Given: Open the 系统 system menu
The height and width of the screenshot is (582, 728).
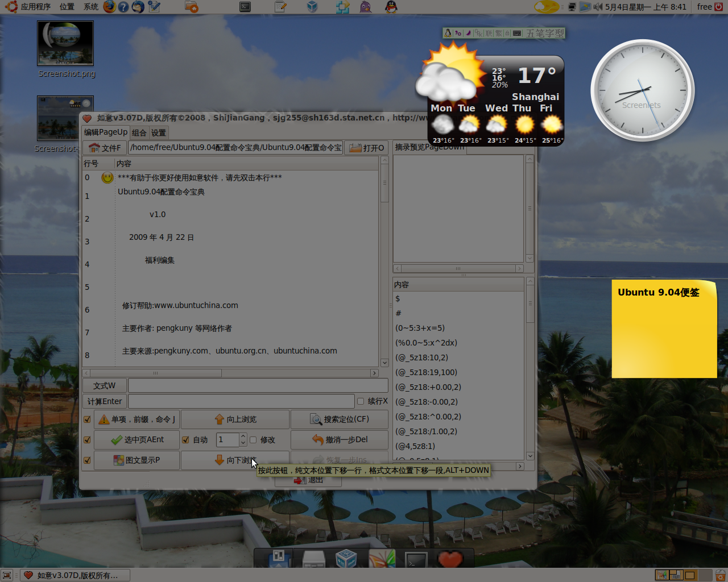Looking at the screenshot, I should point(91,7).
